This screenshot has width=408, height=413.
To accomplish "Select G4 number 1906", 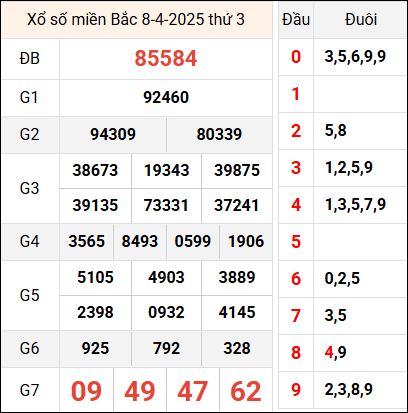I will (246, 241).
